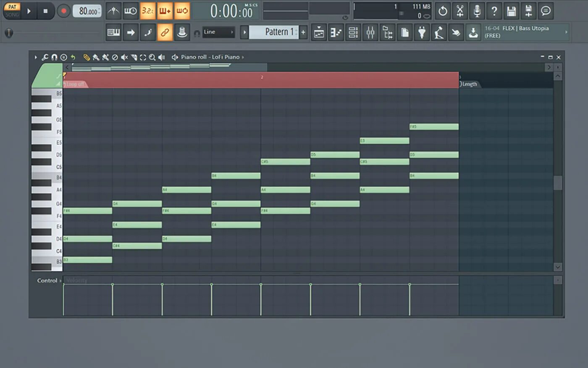The image size is (588, 368).
Task: Open the piano roll wrench tools menu
Action: pyautogui.click(x=45, y=57)
